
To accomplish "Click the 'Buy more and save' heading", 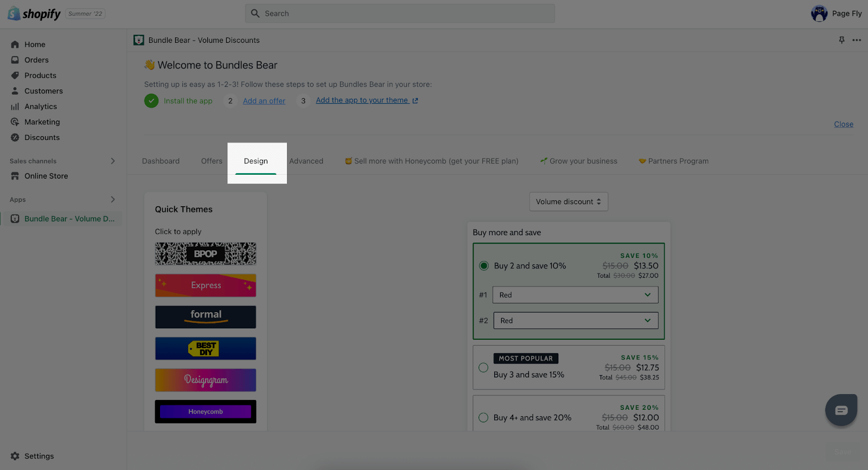I will click(507, 232).
